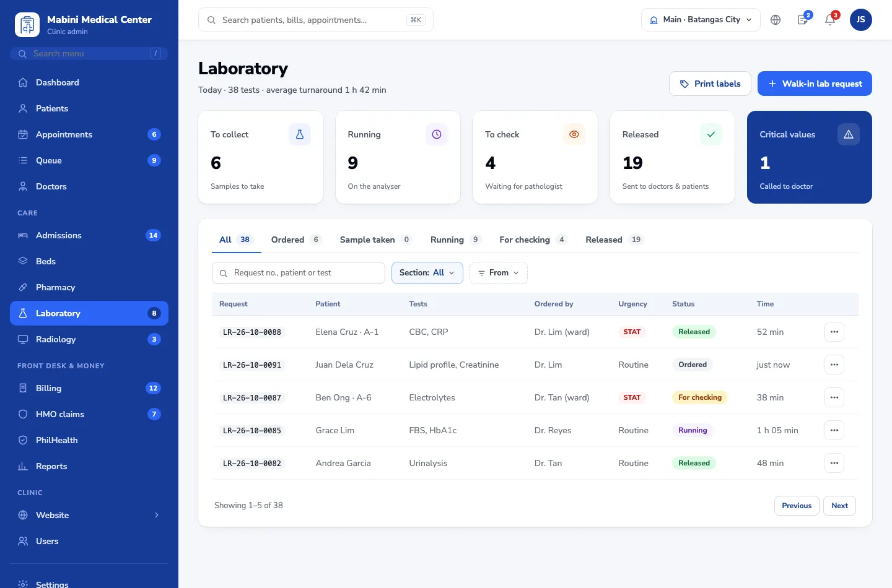
Task: Click the Mabini Medical Center logo icon
Action: coord(27,25)
